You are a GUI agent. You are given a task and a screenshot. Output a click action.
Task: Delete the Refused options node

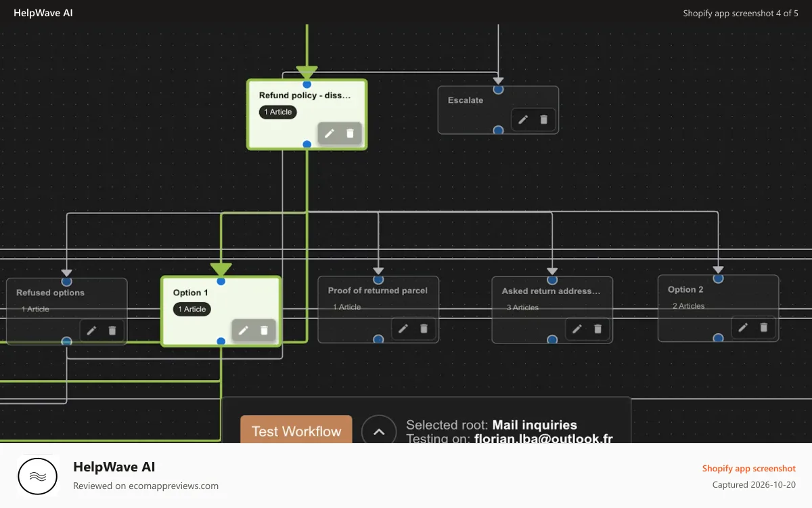112,331
